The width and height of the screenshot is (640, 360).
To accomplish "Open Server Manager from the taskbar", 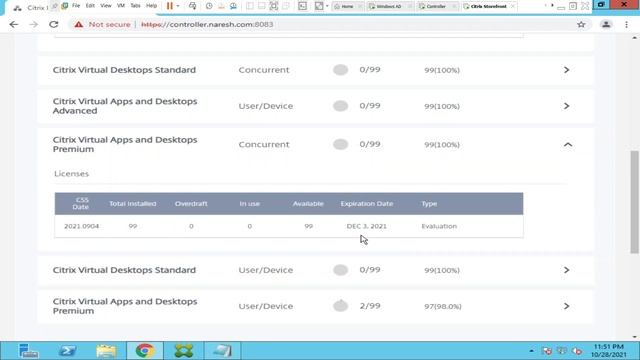I will 28,351.
